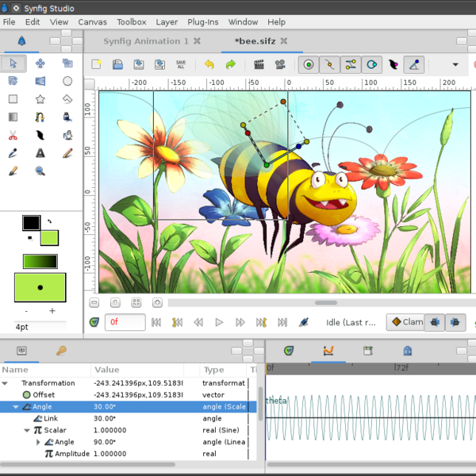Select the Transform tool arrow
The width and height of the screenshot is (476, 476).
point(13,63)
